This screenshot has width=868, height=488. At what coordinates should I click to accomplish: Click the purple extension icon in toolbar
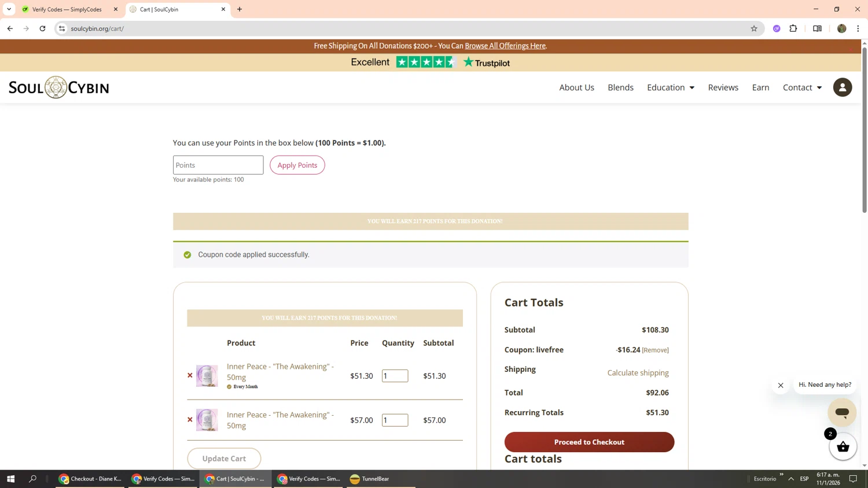tap(777, 28)
